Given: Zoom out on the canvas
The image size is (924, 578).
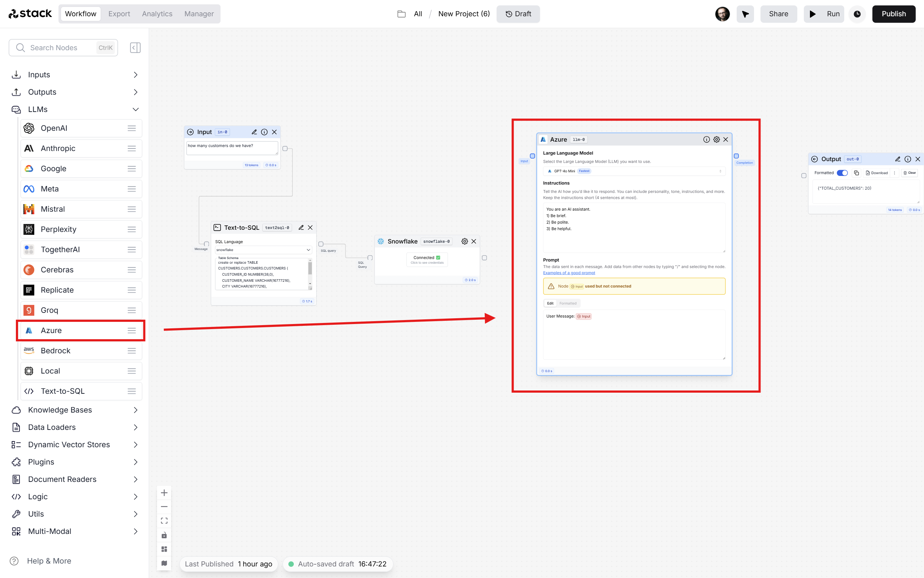Looking at the screenshot, I should (164, 507).
